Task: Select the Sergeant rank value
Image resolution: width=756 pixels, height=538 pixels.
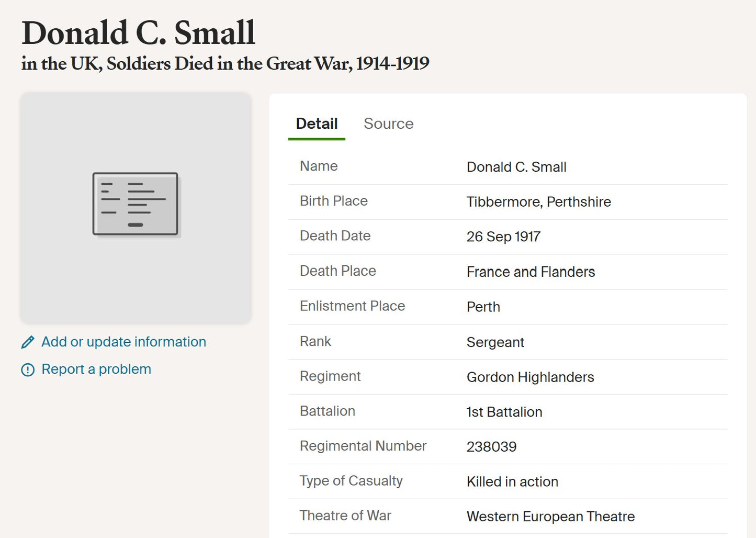Action: pos(495,342)
